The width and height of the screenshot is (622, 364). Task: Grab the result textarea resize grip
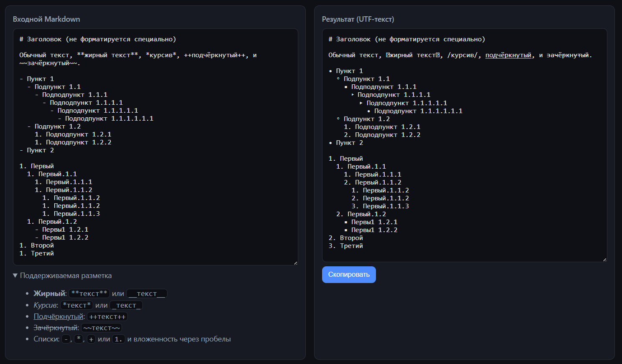click(x=604, y=259)
